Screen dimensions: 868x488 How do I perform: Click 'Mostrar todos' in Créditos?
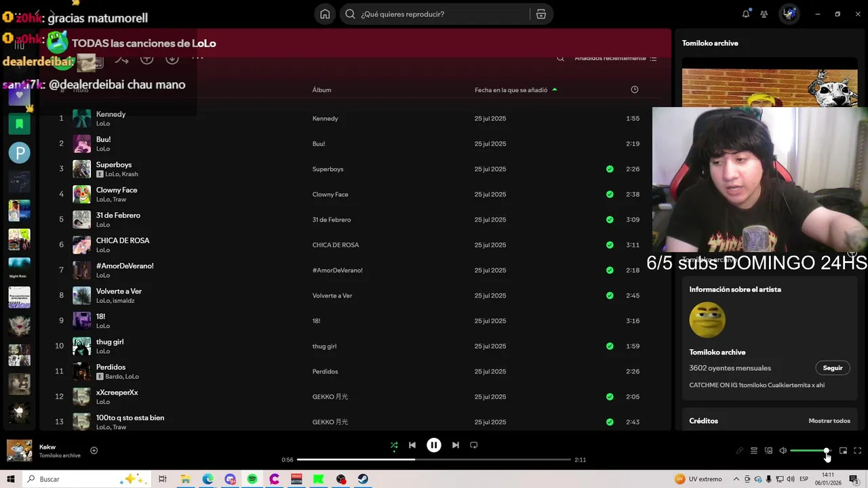829,421
